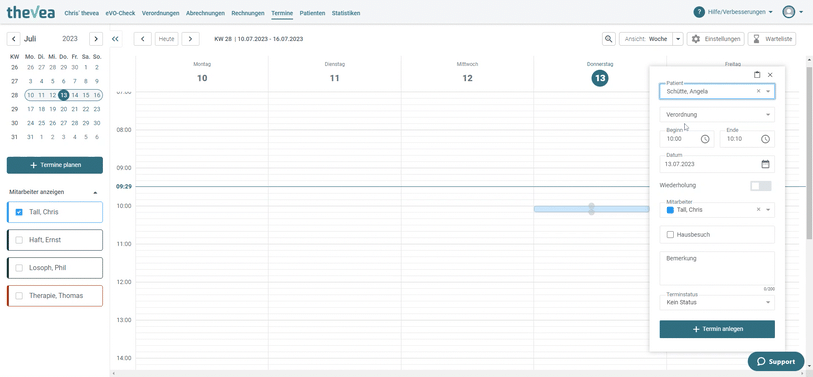Go to next week arrow in toolbar
The width and height of the screenshot is (813, 377).
point(190,39)
